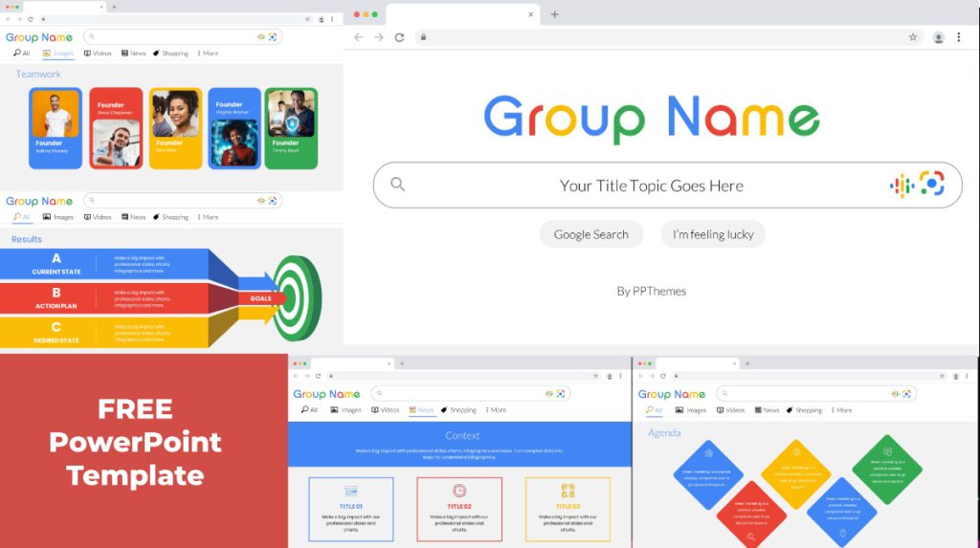Open lens image search in large search box
Screen dimensions: 980x548
(x=932, y=184)
